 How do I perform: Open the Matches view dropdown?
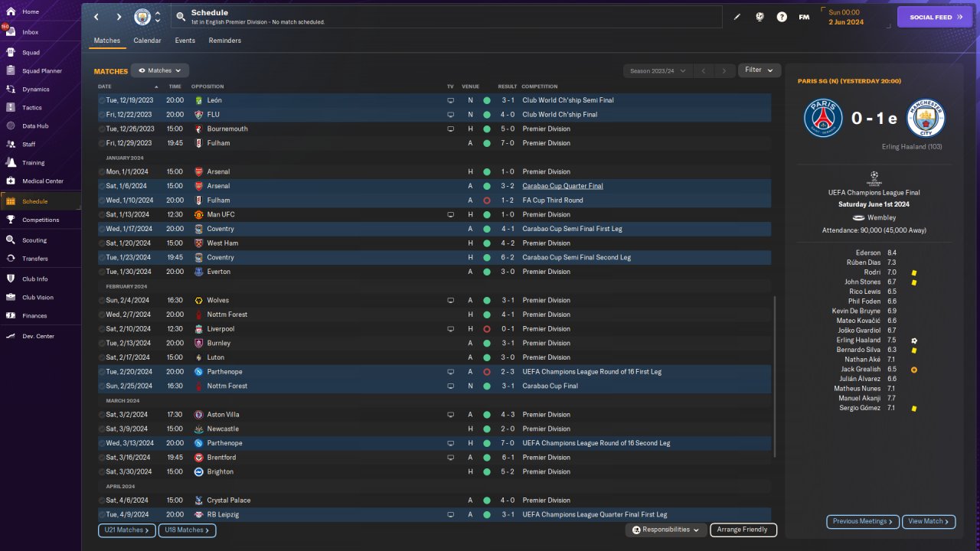(x=160, y=70)
